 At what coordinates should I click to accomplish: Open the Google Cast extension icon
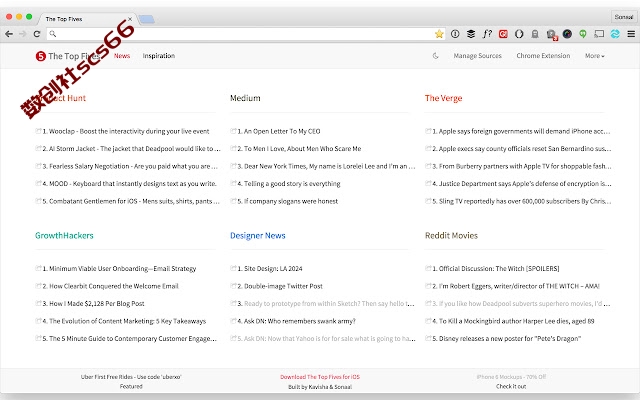point(599,34)
